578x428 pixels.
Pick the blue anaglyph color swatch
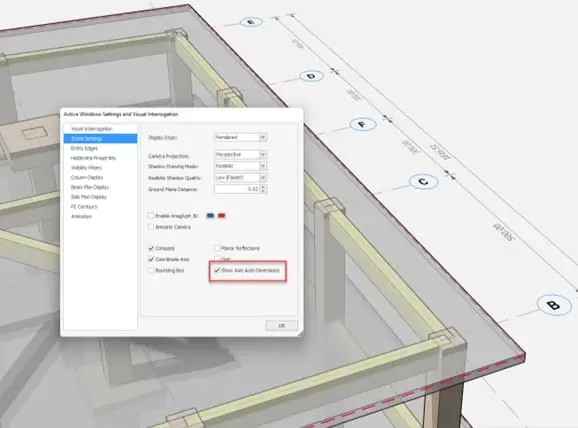pyautogui.click(x=210, y=216)
